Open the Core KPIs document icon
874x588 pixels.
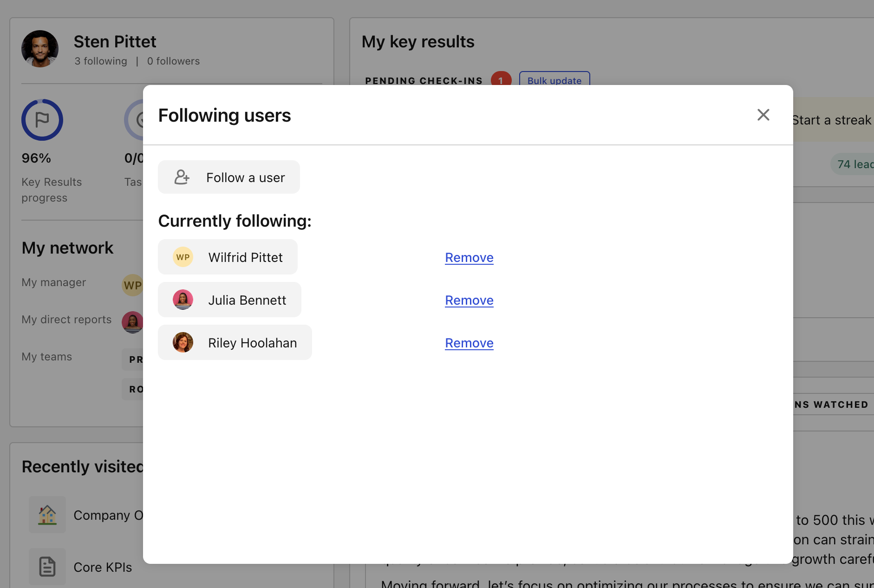coord(47,567)
